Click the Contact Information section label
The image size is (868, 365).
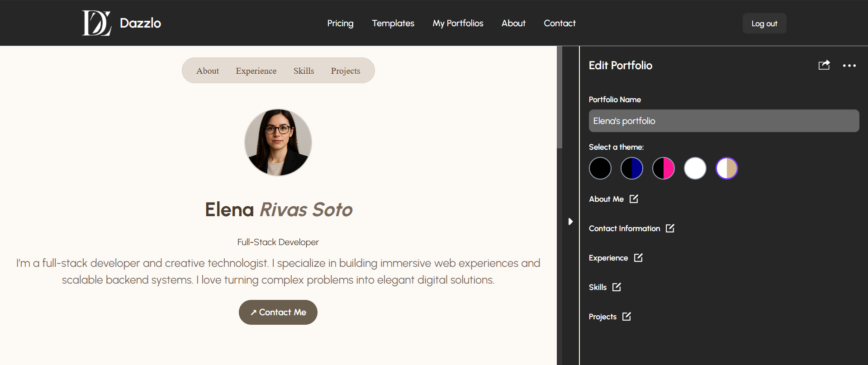[624, 228]
